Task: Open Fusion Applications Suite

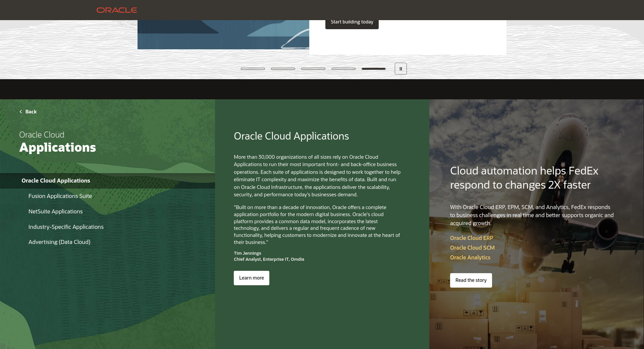Action: (60, 196)
